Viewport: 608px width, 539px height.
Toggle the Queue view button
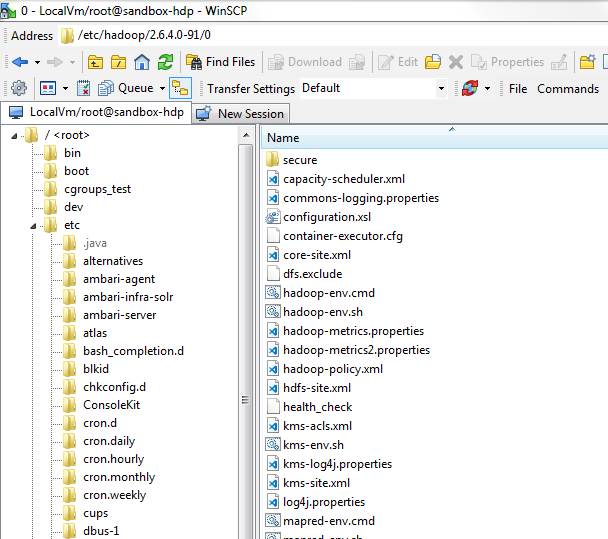pyautogui.click(x=135, y=88)
